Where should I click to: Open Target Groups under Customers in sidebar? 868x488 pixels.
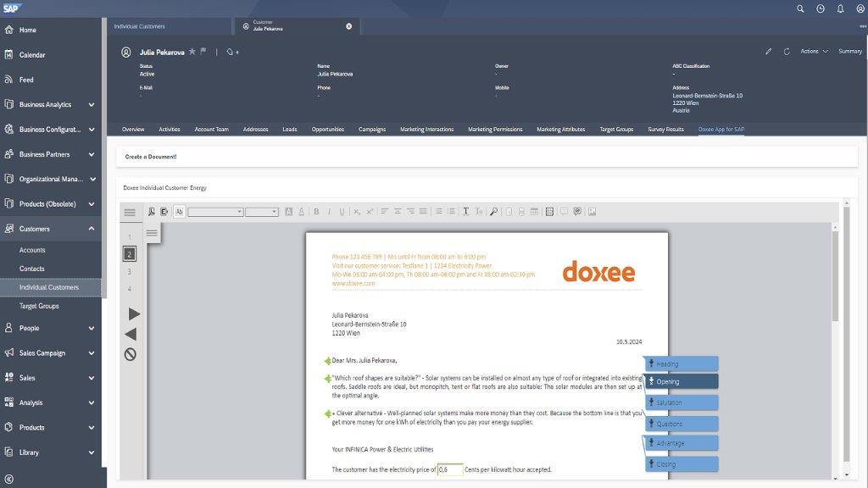point(39,306)
